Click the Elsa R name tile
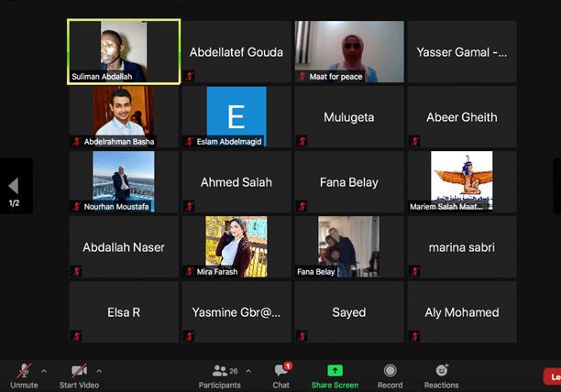 (124, 312)
